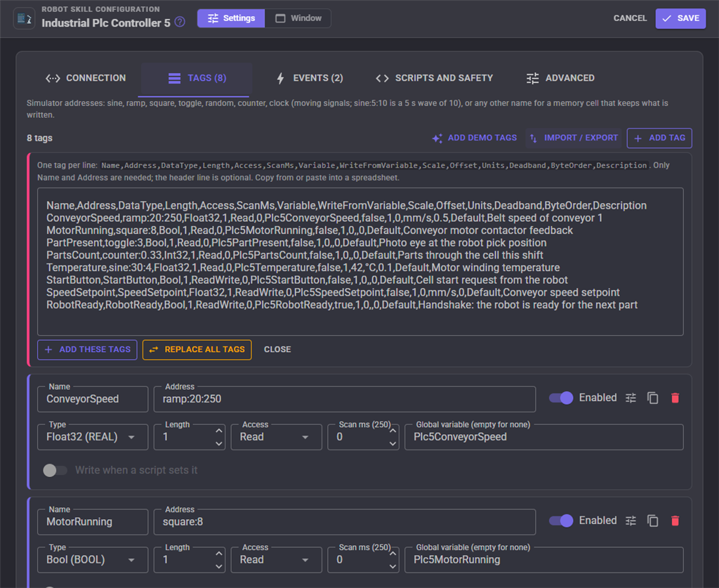Click Add Demo Tags
Screen dimensions: 719x588
click(x=475, y=138)
